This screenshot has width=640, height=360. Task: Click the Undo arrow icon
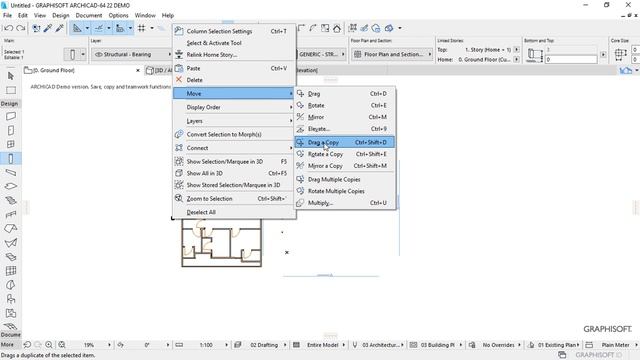[8, 28]
